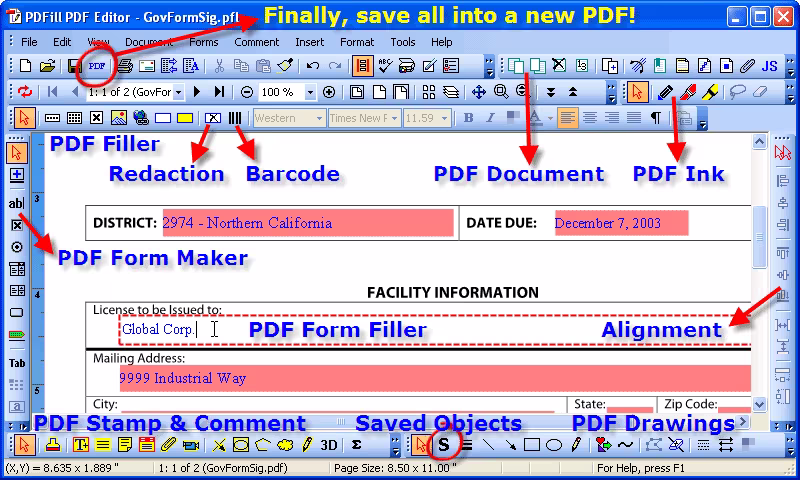800x480 pixels.
Task: Click the Attach file paperclip icon top toolbar
Action: (x=747, y=66)
